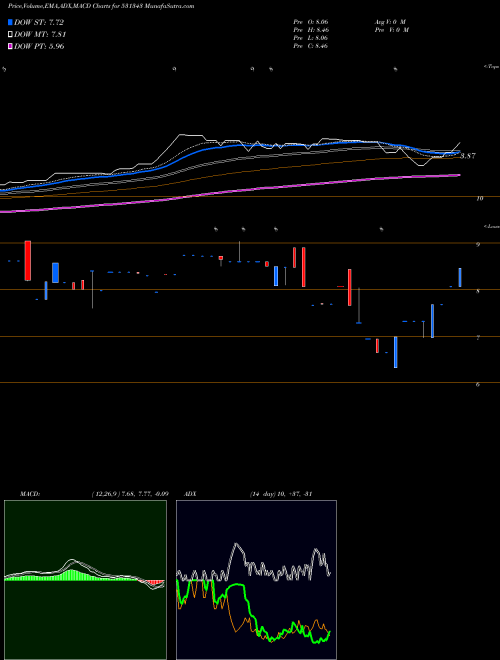Open the ADX indicator chart panel
Image resolution: width=500 pixels, height=660 pixels.
(x=256, y=580)
